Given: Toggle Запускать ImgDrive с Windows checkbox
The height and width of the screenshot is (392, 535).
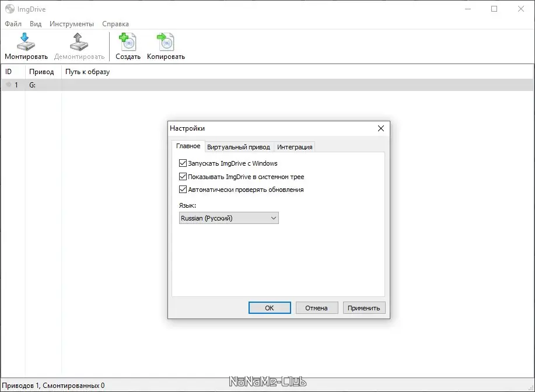Looking at the screenshot, I should [183, 163].
